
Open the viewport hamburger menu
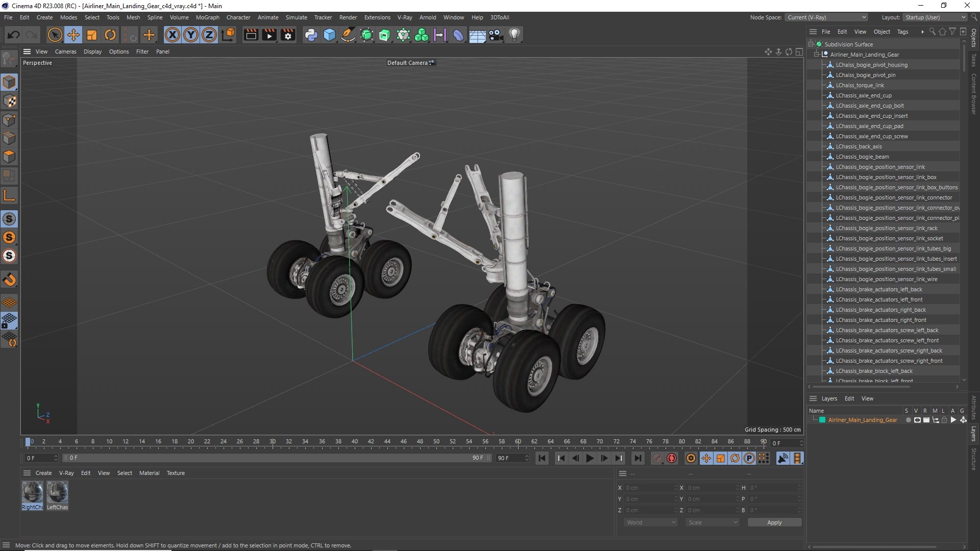click(x=27, y=52)
